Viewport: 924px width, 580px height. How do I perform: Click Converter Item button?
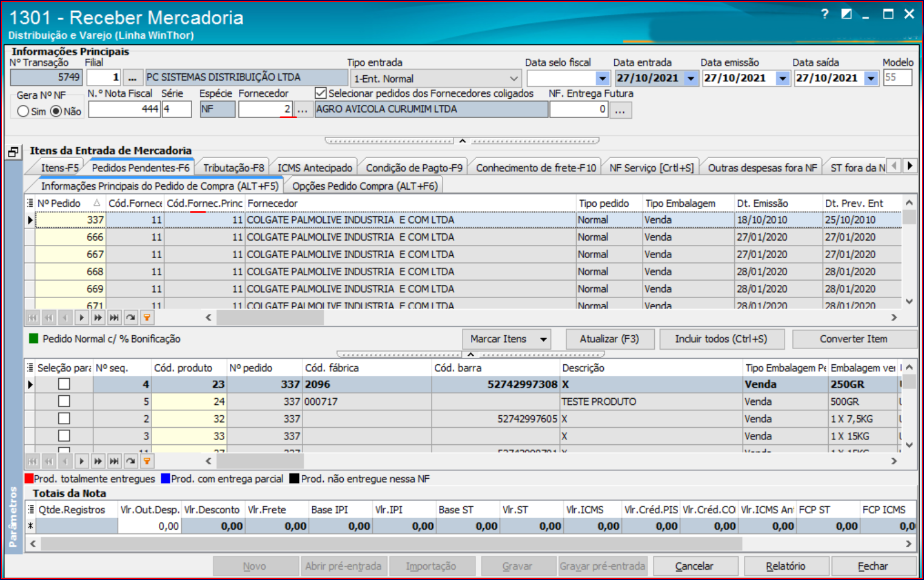(854, 339)
